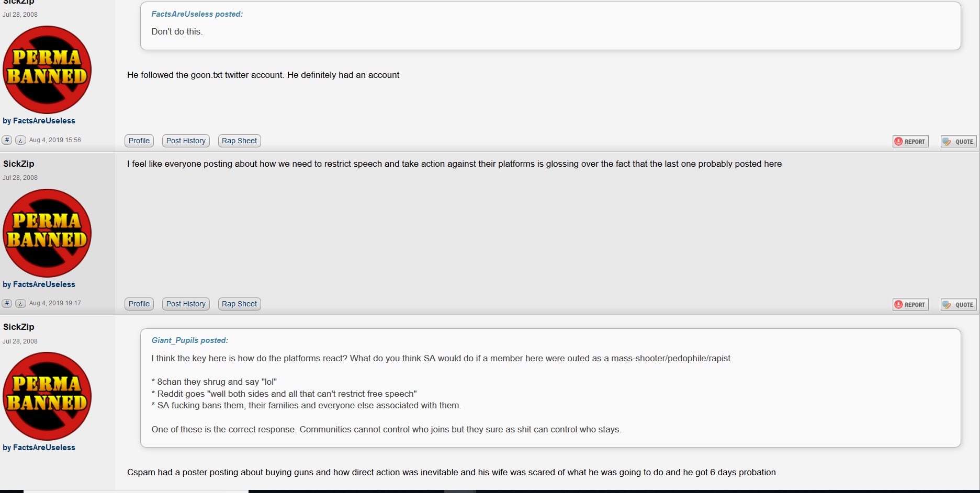Image resolution: width=980 pixels, height=493 pixels.
Task: Report the post about restricting speech
Action: click(x=910, y=304)
